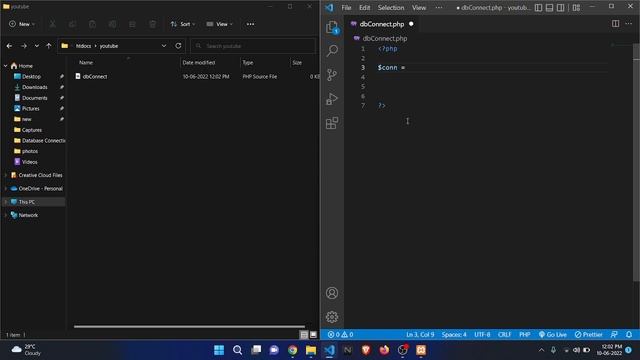
Task: Open Google Chrome from taskbar
Action: point(292,350)
